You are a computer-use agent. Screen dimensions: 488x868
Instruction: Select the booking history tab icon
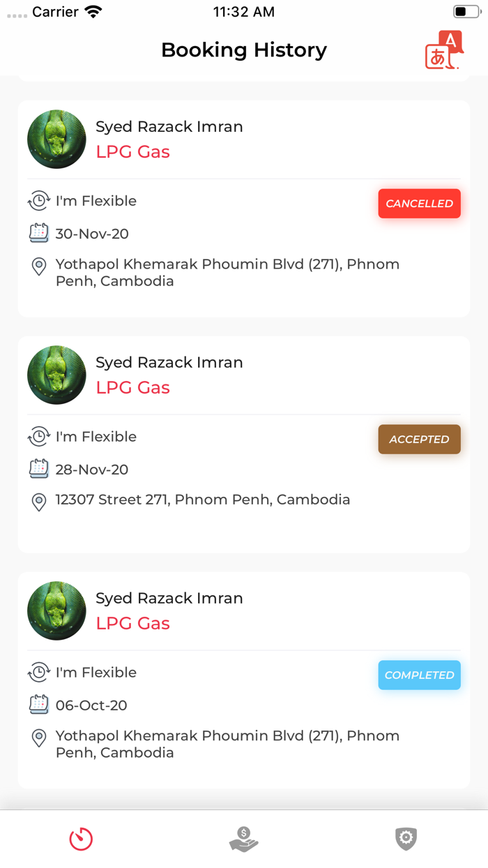click(81, 839)
